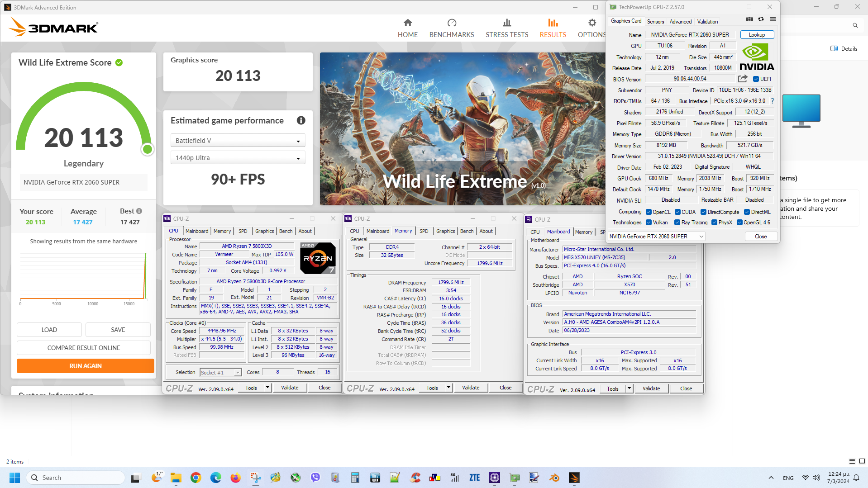Image resolution: width=868 pixels, height=488 pixels.
Task: Go to STRESS TESTS in 3DMark
Action: point(507,28)
